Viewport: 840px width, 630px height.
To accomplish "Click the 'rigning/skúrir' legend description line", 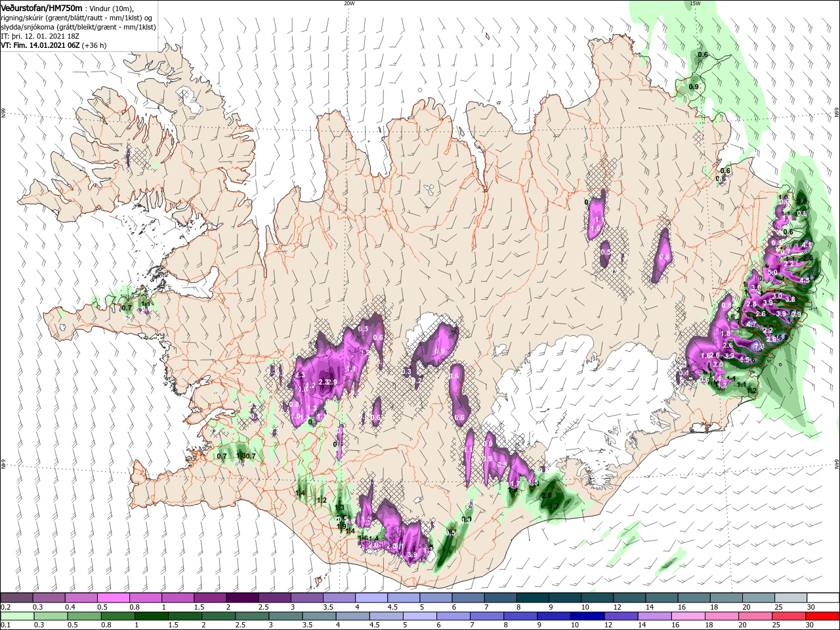I will click(x=77, y=17).
